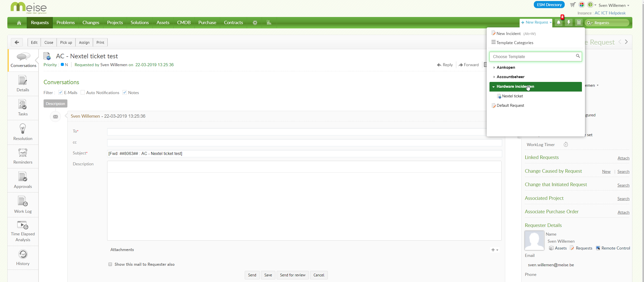Open the History sidebar icon
The width and height of the screenshot is (644, 282).
coord(23,254)
